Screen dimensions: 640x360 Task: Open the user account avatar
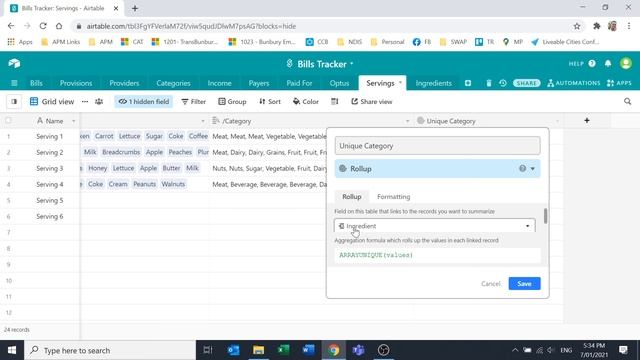[x=626, y=63]
